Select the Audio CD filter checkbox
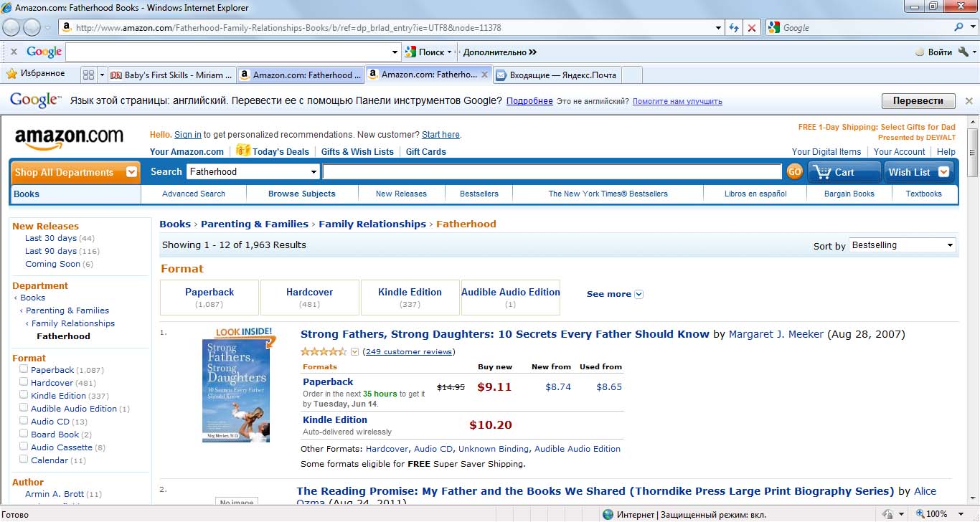The image size is (980, 522). point(24,421)
